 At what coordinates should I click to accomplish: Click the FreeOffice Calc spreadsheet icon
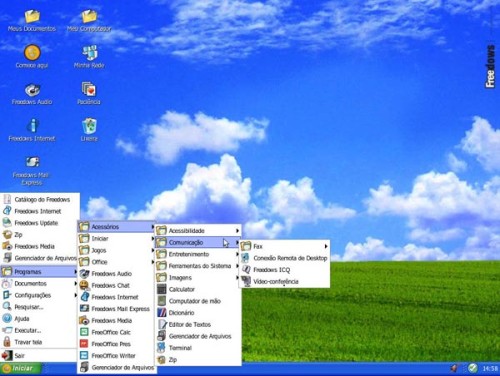pos(84,332)
